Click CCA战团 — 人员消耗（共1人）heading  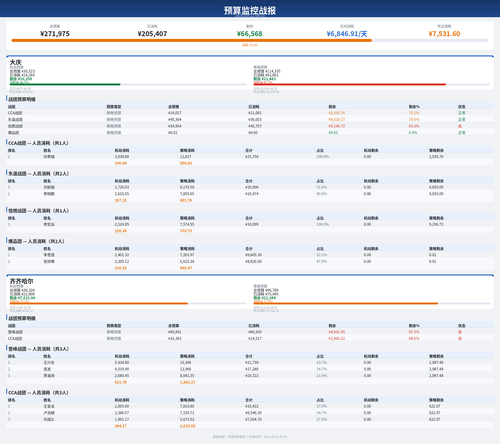tap(38, 143)
